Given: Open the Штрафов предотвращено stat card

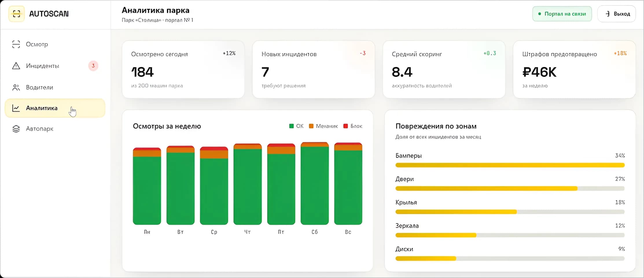Looking at the screenshot, I should pos(574,69).
